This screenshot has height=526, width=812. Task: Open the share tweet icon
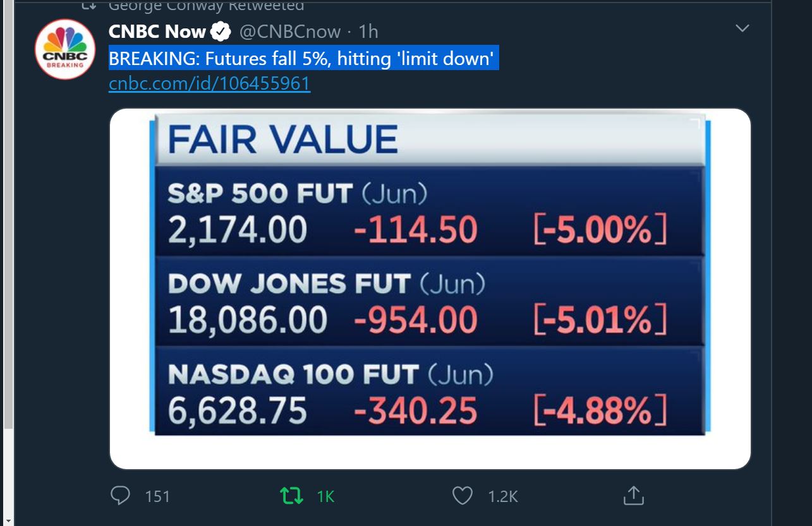(633, 496)
